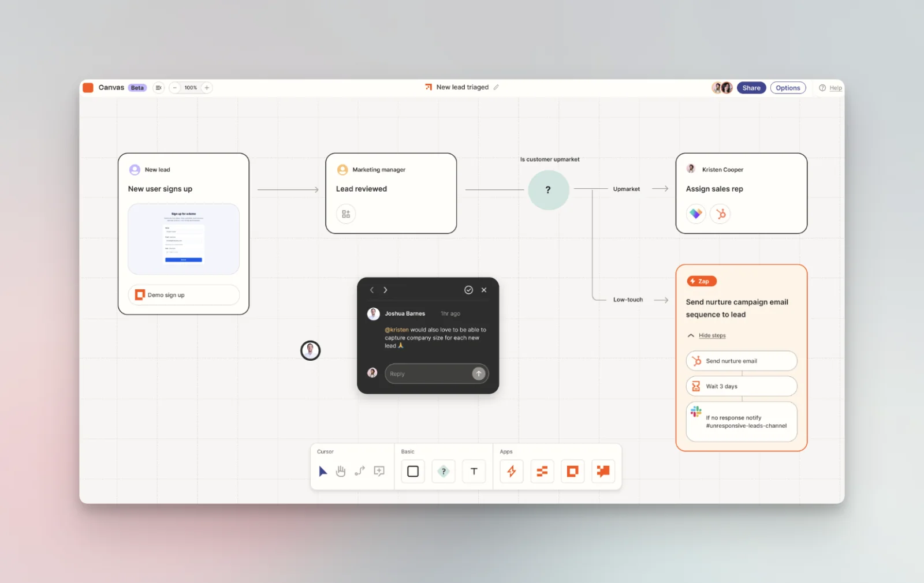Click the 100% zoom level value

click(x=191, y=88)
